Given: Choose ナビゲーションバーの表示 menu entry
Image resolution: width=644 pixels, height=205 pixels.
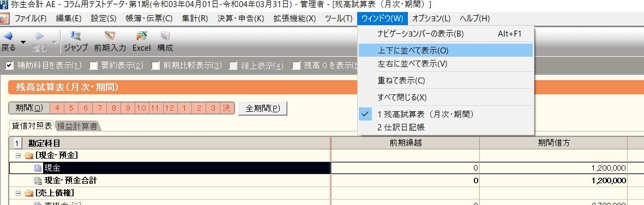Looking at the screenshot, I should click(446, 34).
